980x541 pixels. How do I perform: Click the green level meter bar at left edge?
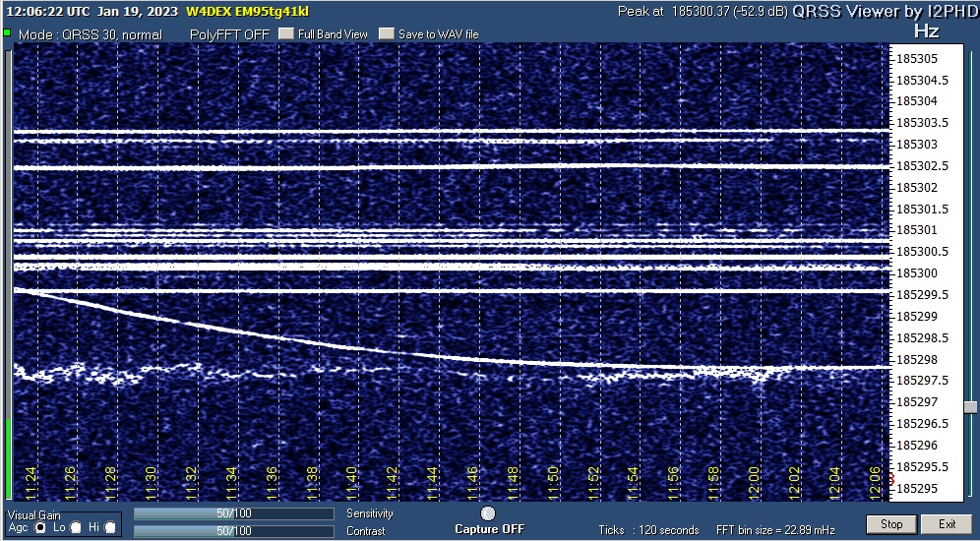tap(8, 458)
